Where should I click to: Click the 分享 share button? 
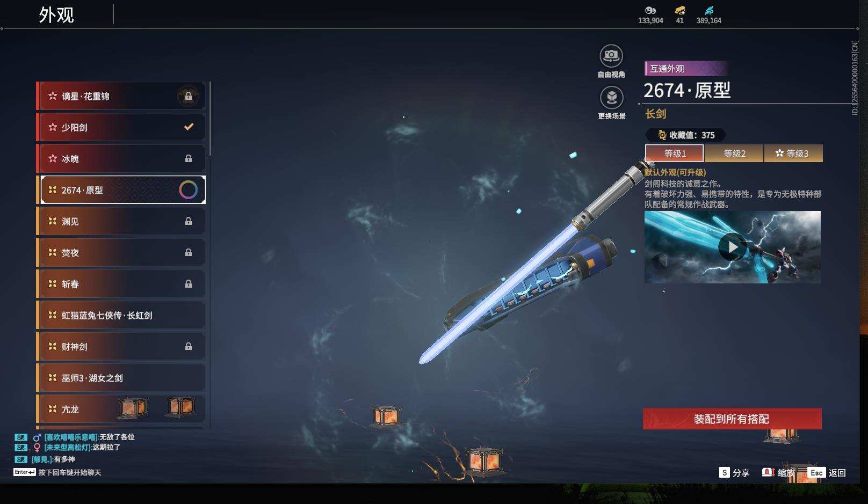click(734, 472)
